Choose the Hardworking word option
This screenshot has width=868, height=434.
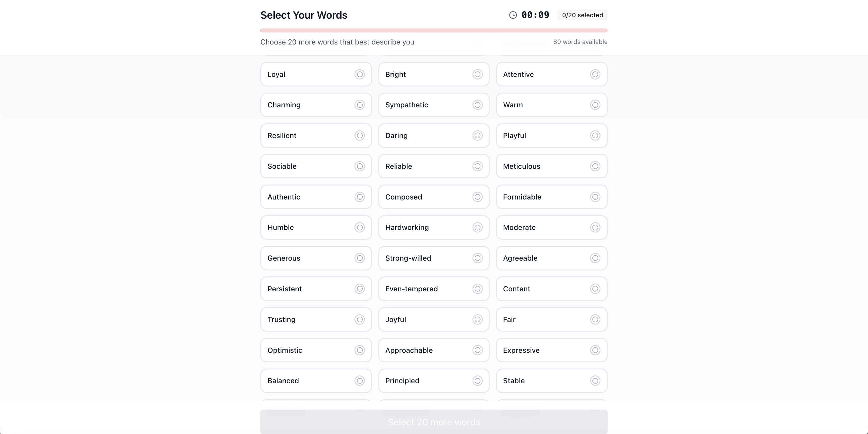(x=433, y=228)
